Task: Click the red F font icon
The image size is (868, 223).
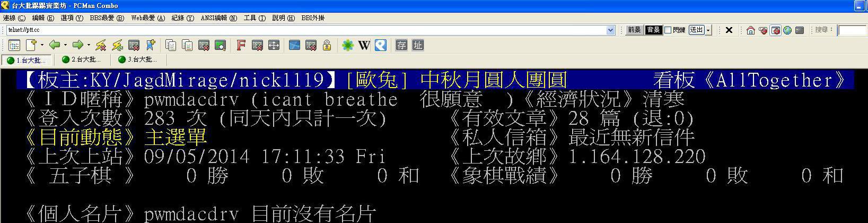Action: (241, 45)
